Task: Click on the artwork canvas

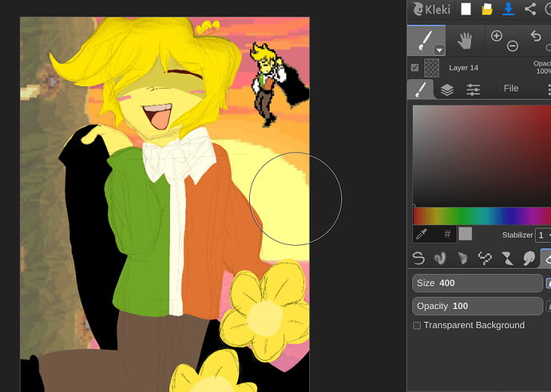Action: tap(165, 204)
